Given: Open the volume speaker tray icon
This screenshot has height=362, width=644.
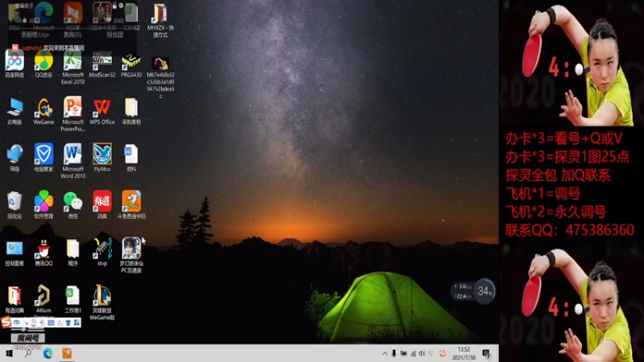Looking at the screenshot, I should pos(422,353).
